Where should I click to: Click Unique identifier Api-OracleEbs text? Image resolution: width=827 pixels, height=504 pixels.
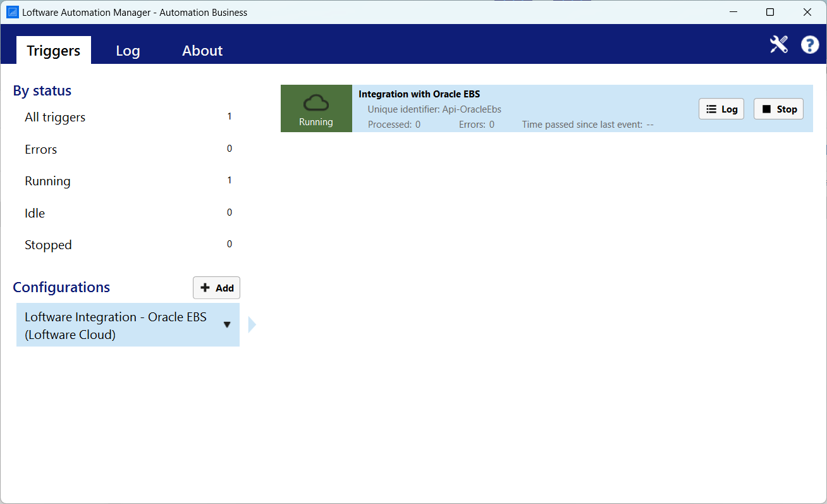click(434, 109)
